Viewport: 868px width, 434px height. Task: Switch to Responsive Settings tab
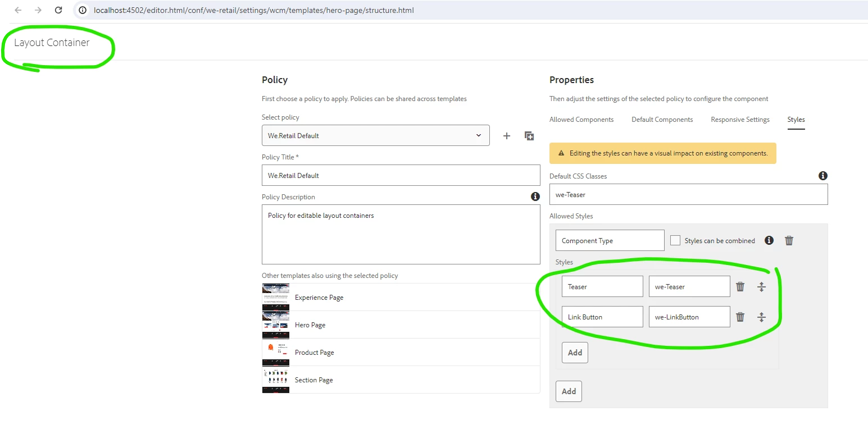click(740, 120)
